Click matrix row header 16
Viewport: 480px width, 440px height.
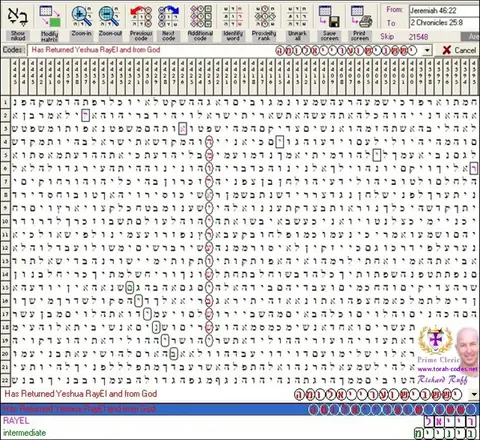pyautogui.click(x=5, y=301)
